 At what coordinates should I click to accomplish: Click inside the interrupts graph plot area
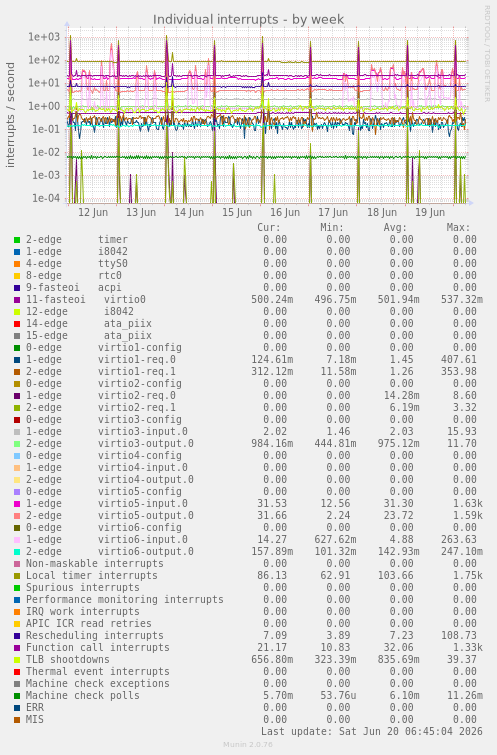(267, 116)
